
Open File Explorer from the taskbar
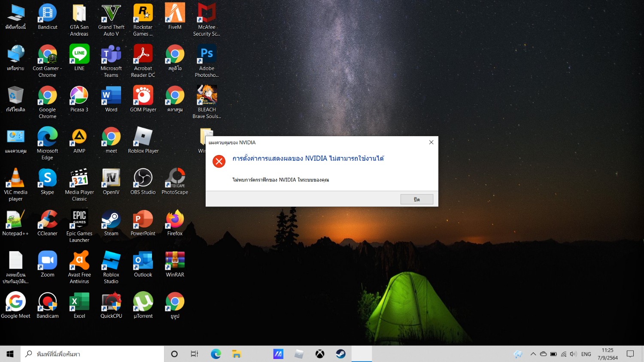pos(237,354)
